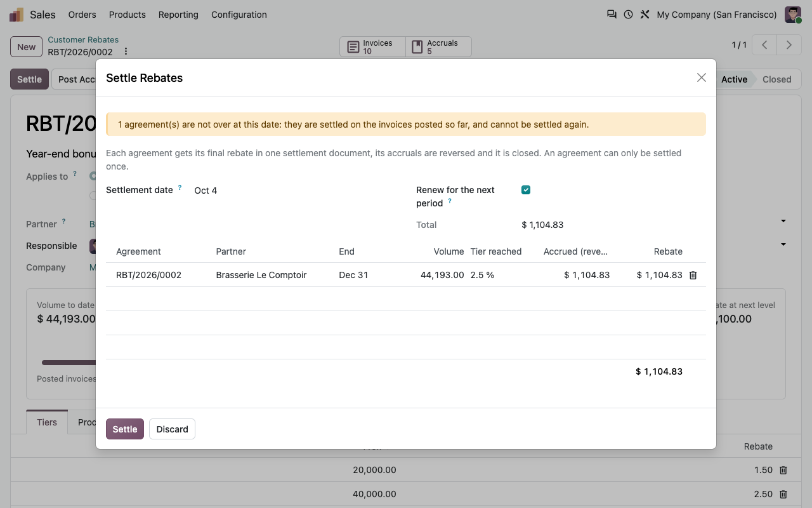Confirm Settle in the dialog footer
Image resolution: width=812 pixels, height=508 pixels.
tap(125, 429)
